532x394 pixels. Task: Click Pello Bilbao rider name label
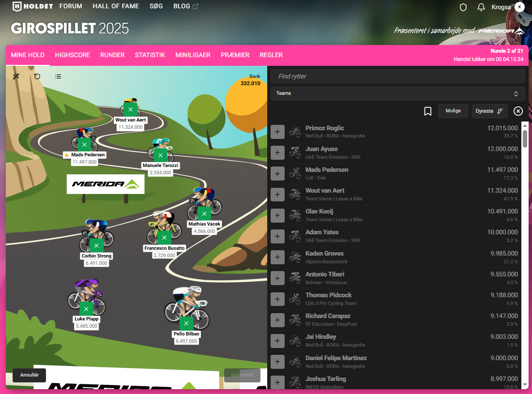[186, 334]
